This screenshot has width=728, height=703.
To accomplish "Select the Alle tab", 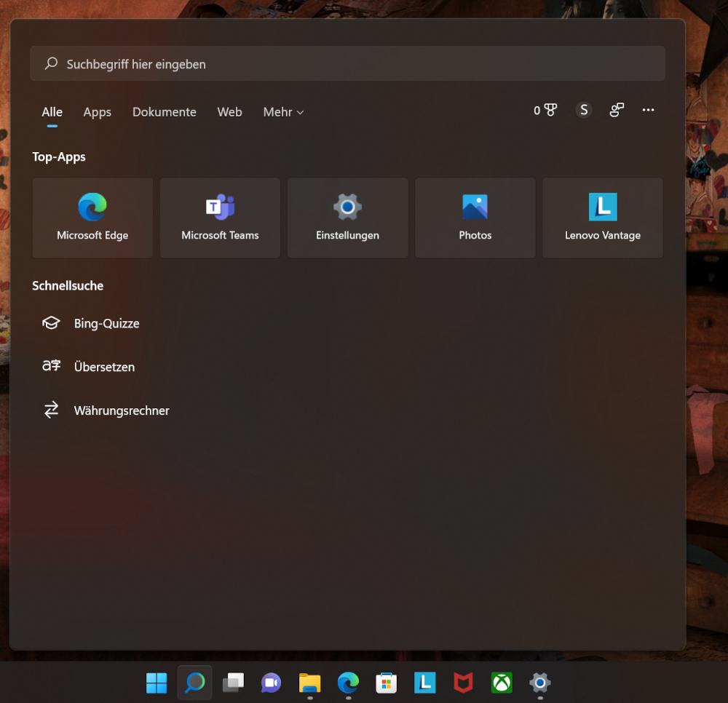I will [52, 112].
